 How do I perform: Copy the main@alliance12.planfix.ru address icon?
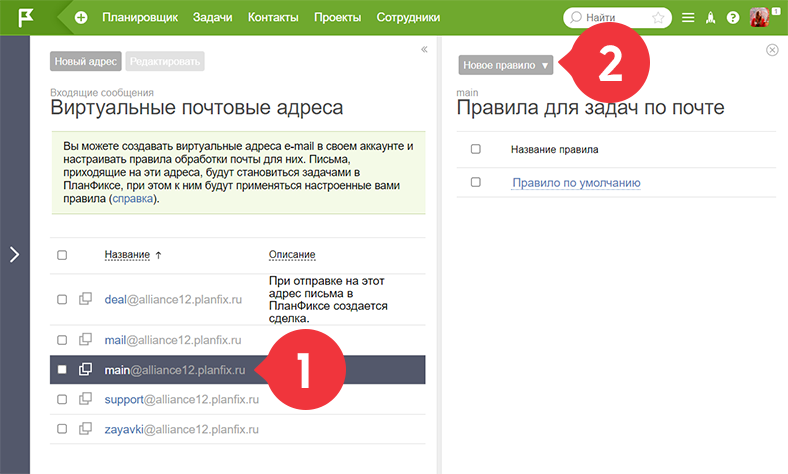tap(85, 369)
